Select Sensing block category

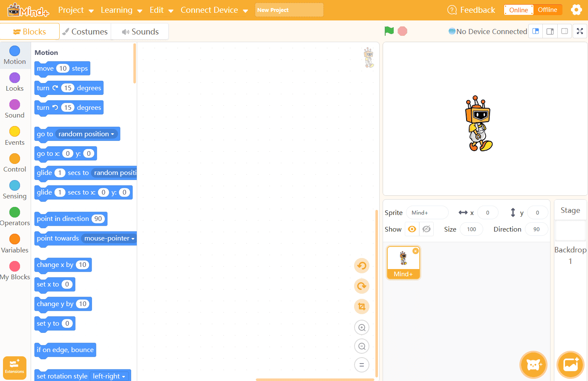pos(14,190)
